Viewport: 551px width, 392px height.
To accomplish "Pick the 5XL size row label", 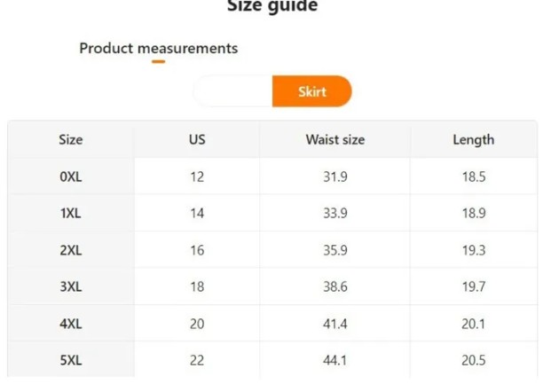I will [71, 360].
